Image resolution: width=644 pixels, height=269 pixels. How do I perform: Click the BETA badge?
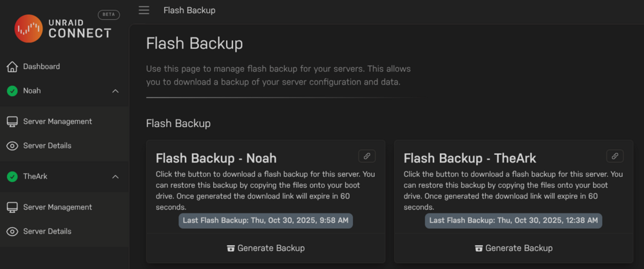tap(109, 14)
